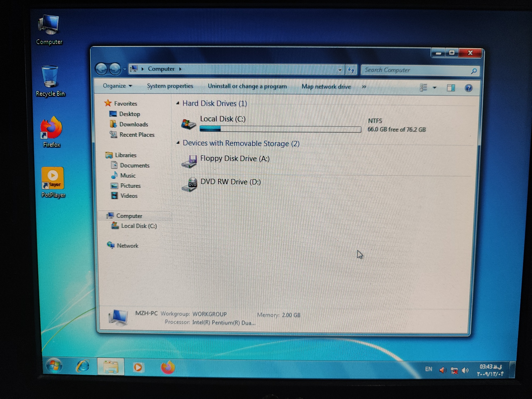The width and height of the screenshot is (532, 399).
Task: Click Uninstall or change a program
Action: coord(247,86)
